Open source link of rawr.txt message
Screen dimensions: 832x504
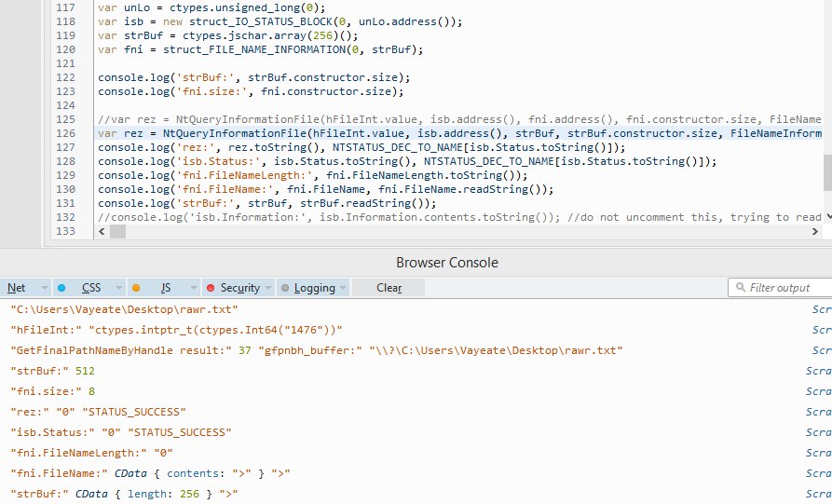tap(822, 309)
